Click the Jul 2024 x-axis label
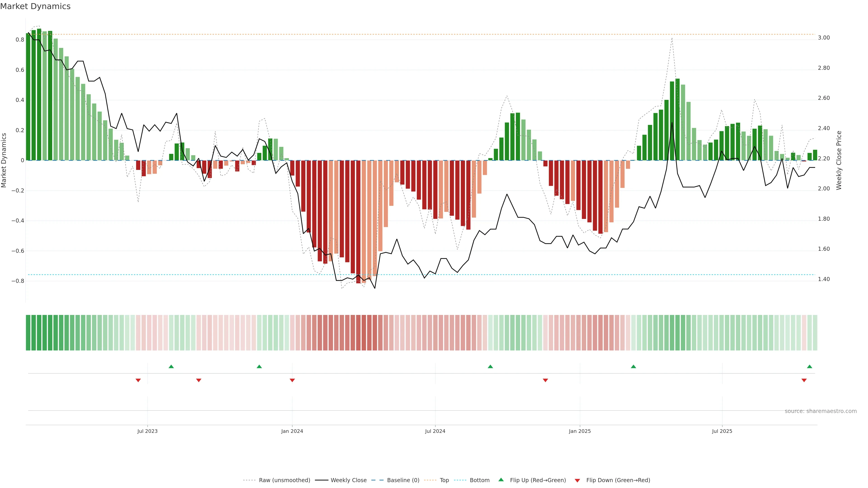The image size is (868, 488). pyautogui.click(x=435, y=431)
